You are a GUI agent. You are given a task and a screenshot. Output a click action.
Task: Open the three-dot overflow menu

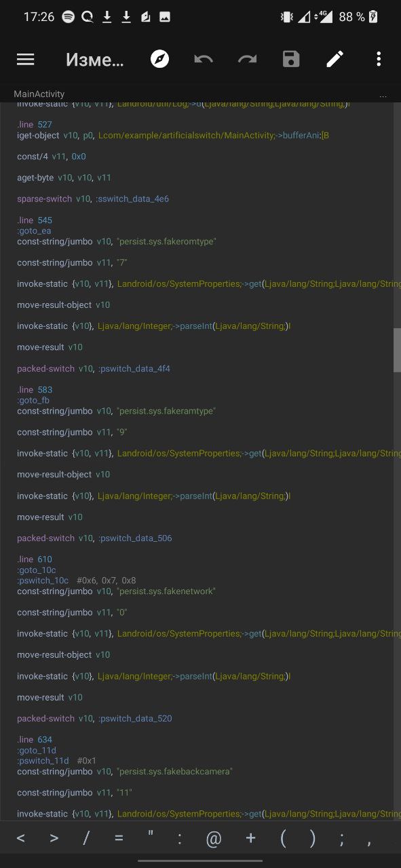(x=379, y=60)
